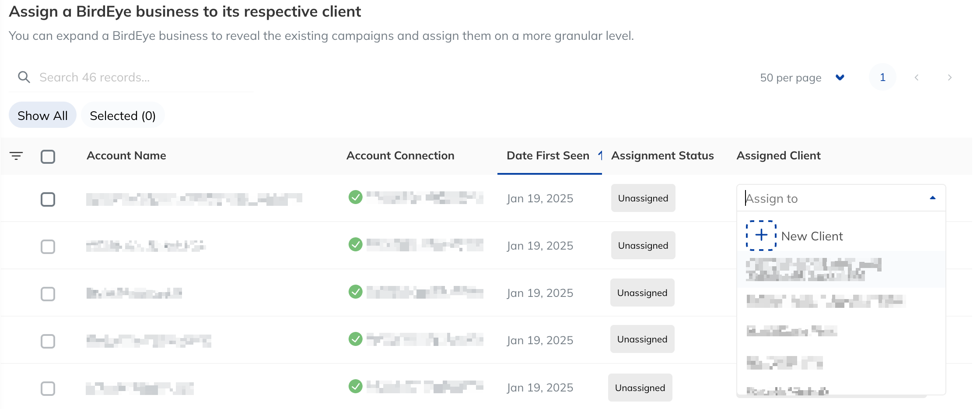This screenshot has width=980, height=409.
Task: Collapse the Assign to dropdown arrow
Action: [x=932, y=198]
